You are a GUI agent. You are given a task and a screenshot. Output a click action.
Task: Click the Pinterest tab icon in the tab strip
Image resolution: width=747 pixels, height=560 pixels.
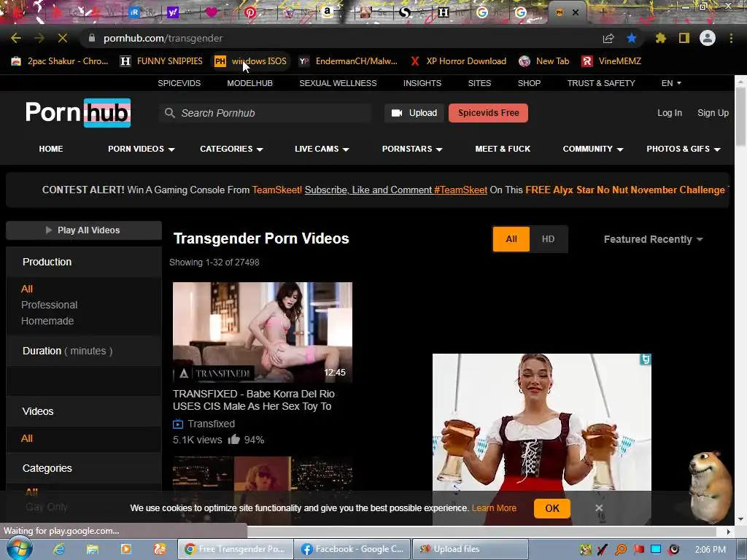click(249, 13)
